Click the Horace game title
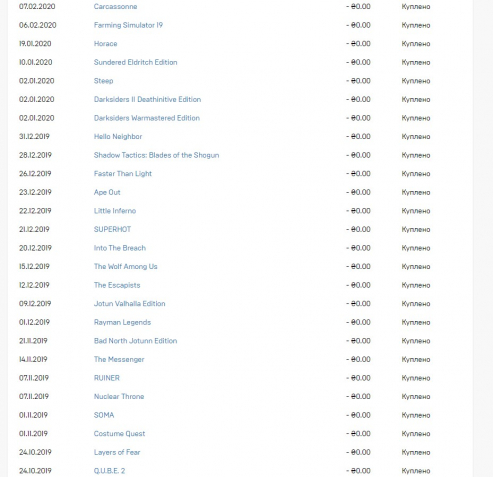The height and width of the screenshot is (477, 493). [x=105, y=44]
